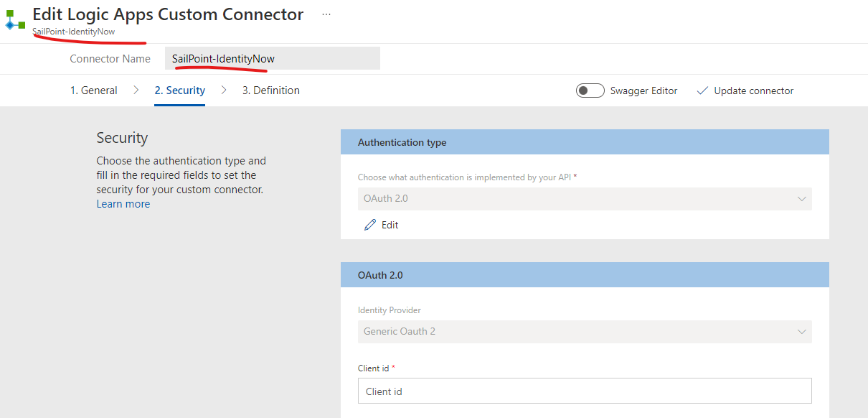Click the Update connector button
This screenshot has height=418, width=868.
coord(745,90)
